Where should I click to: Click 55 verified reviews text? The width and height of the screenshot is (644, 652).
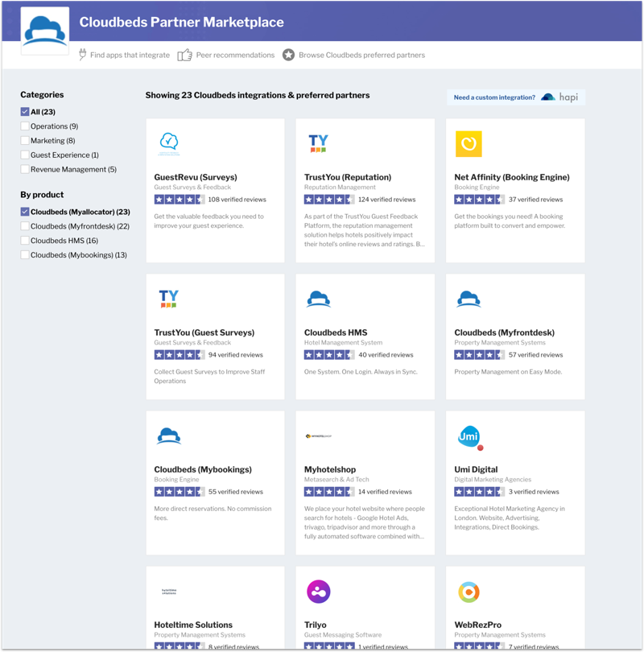click(x=236, y=492)
